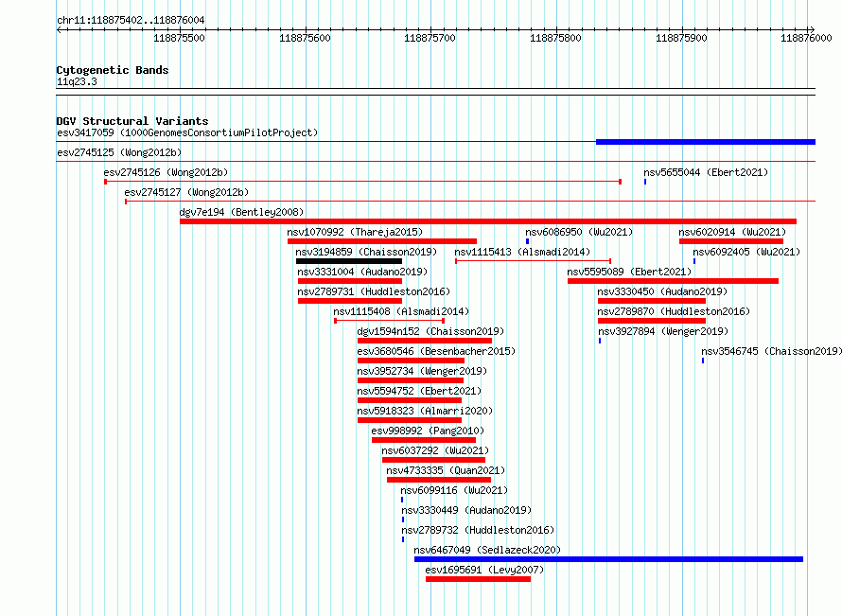Open the nsv3927894 (Wenger2019) label
This screenshot has width=842, height=616.
click(x=663, y=331)
